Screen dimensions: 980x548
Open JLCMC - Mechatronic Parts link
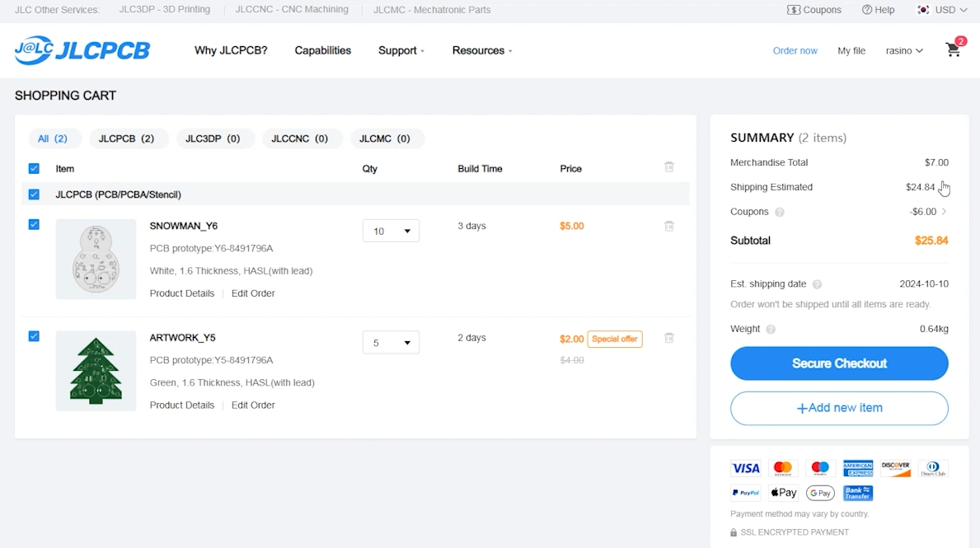pos(432,9)
